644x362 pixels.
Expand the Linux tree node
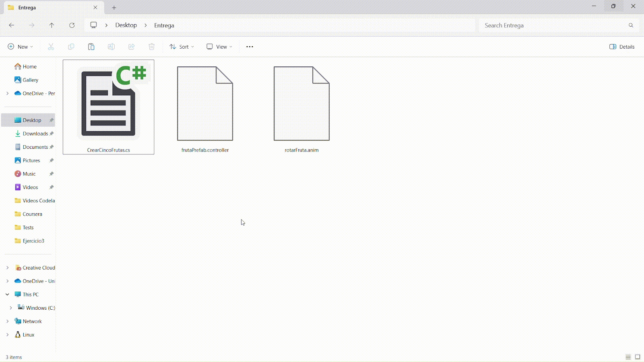(7, 335)
